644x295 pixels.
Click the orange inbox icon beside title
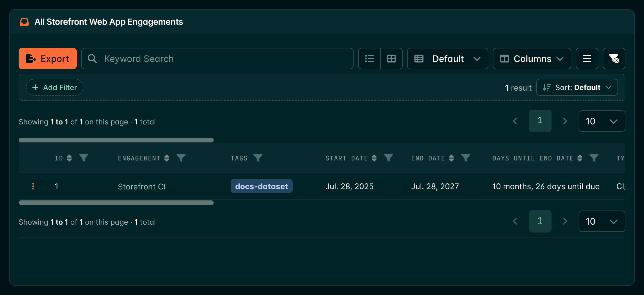(x=24, y=22)
